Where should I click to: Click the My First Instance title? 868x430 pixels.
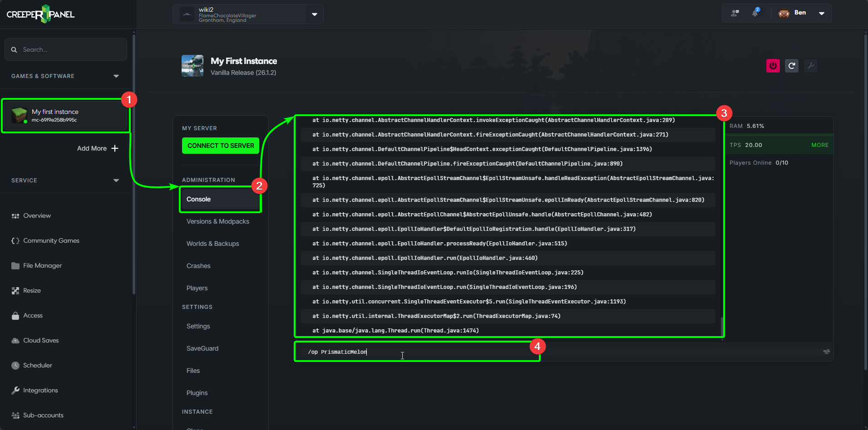[x=244, y=61]
